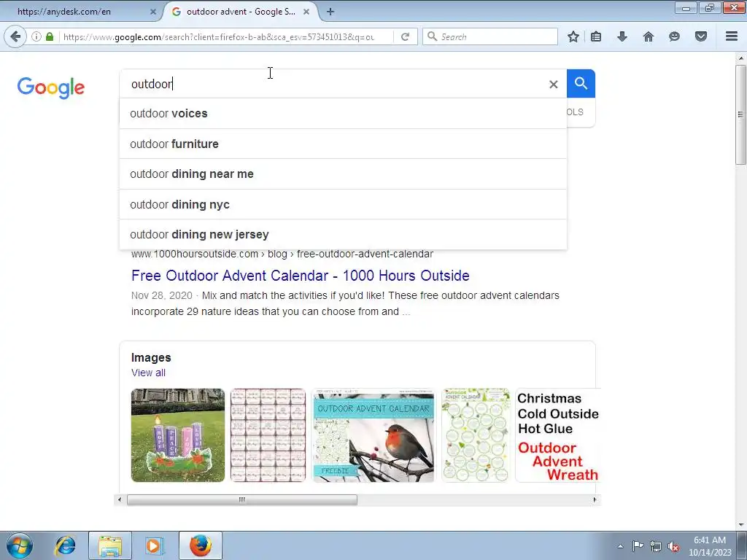This screenshot has height=560, width=747.
Task: Open the green circles advent calendar thumbnail
Action: tap(476, 435)
